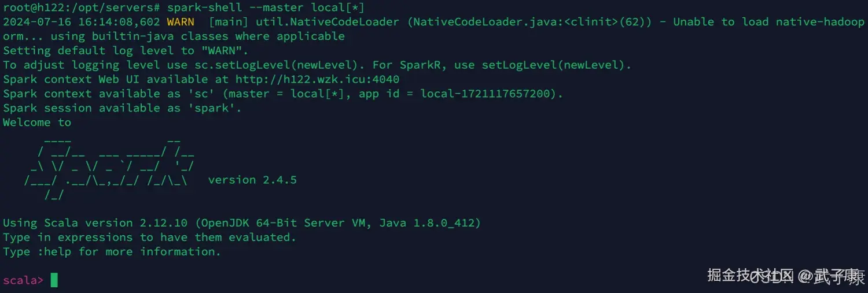Click the yellow WARN log level text

pos(181,22)
